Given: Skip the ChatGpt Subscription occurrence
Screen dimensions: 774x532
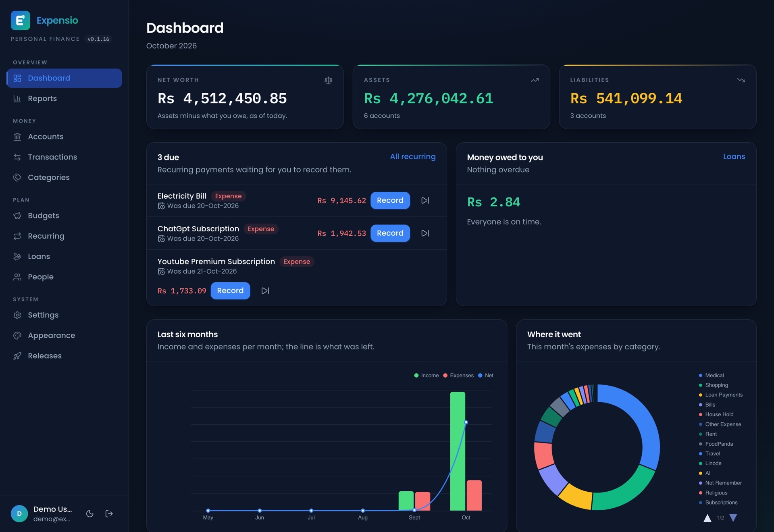Looking at the screenshot, I should pyautogui.click(x=425, y=233).
